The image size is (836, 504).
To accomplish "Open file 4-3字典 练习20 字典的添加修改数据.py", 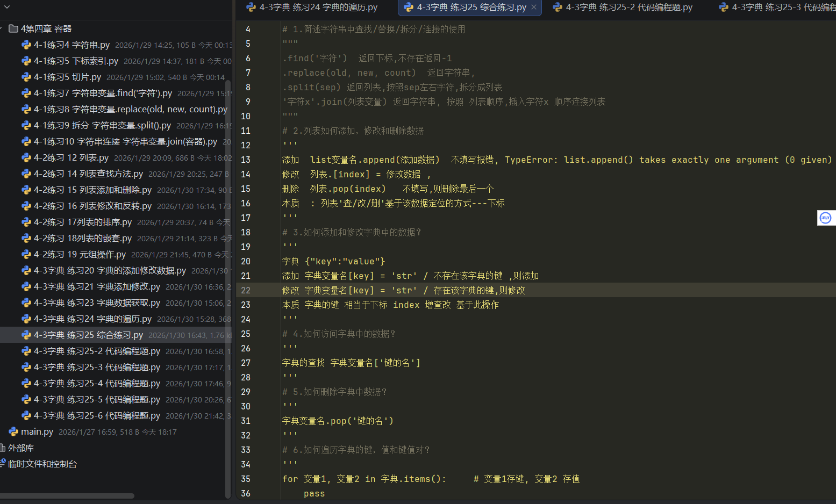I will pyautogui.click(x=110, y=270).
